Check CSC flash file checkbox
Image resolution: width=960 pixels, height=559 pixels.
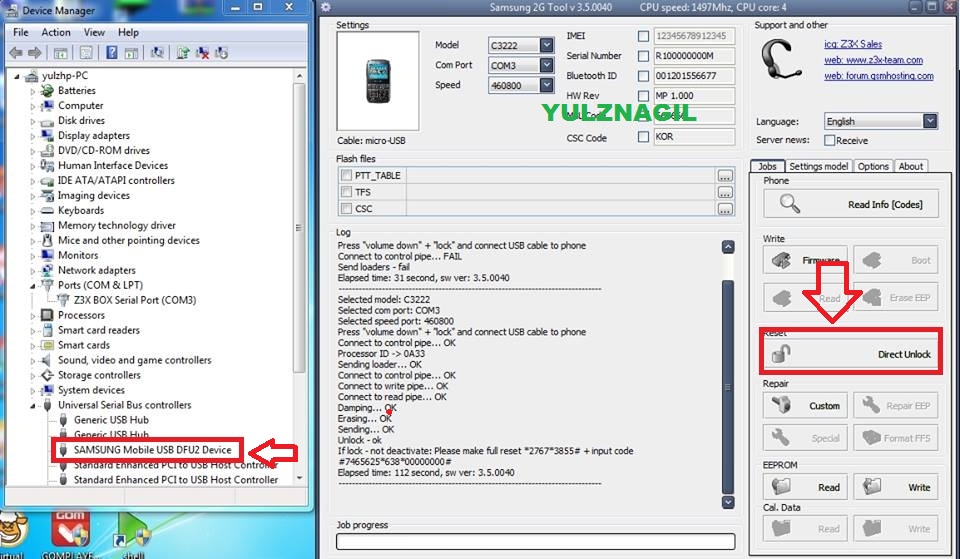click(x=347, y=208)
